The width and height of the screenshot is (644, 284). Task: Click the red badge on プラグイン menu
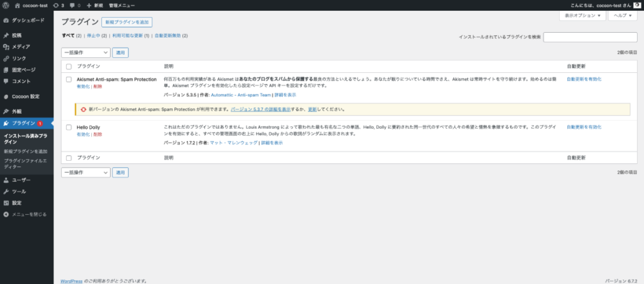coord(40,124)
